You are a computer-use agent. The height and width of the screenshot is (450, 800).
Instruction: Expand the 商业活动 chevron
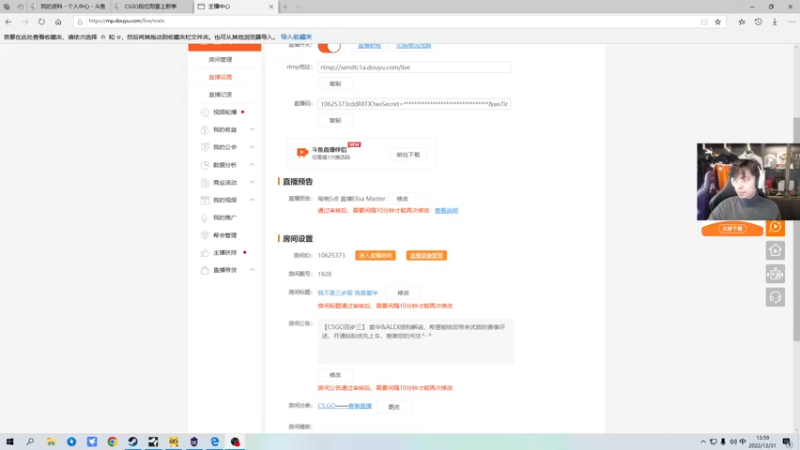pyautogui.click(x=252, y=182)
